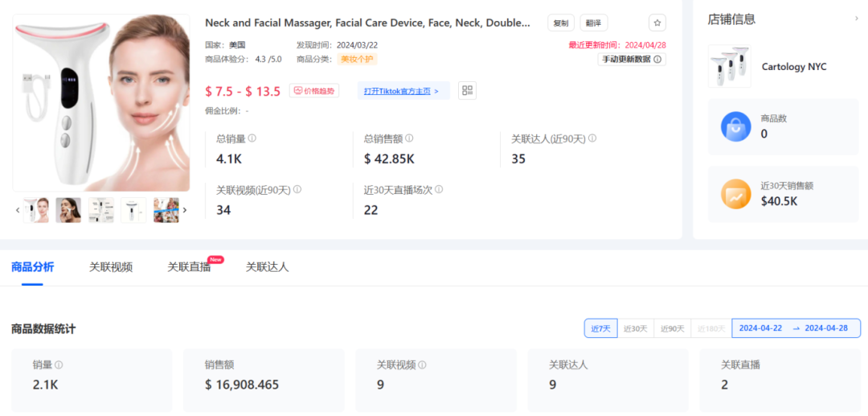Click the orange 近30天销售额 chart icon
The image size is (868, 416).
coord(735,194)
